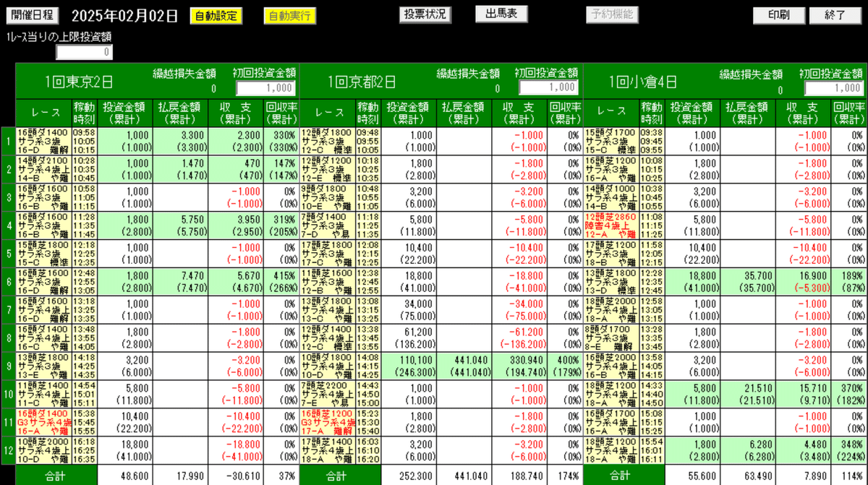Edit 初回投資金額 field for 1回京都2日
The image size is (868, 485).
549,88
